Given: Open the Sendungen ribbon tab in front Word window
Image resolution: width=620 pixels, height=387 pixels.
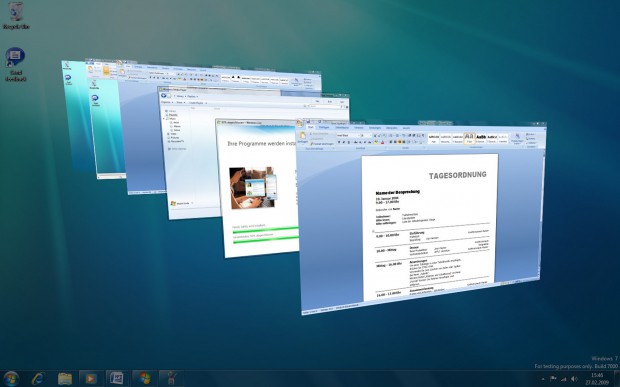Looking at the screenshot, I should [374, 128].
